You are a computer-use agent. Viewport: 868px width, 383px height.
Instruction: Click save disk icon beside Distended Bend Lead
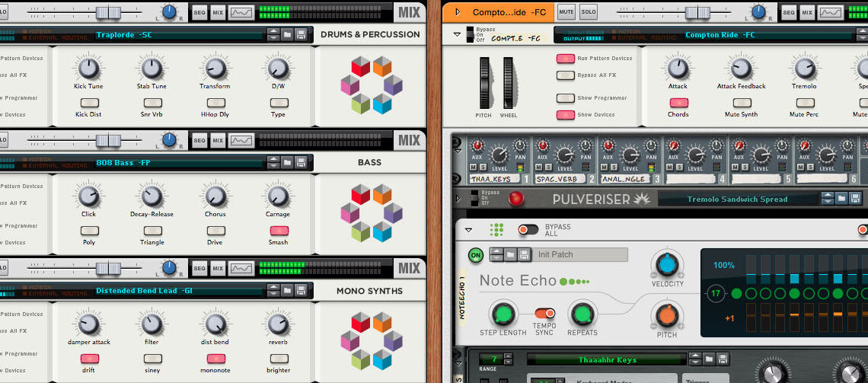click(x=302, y=291)
